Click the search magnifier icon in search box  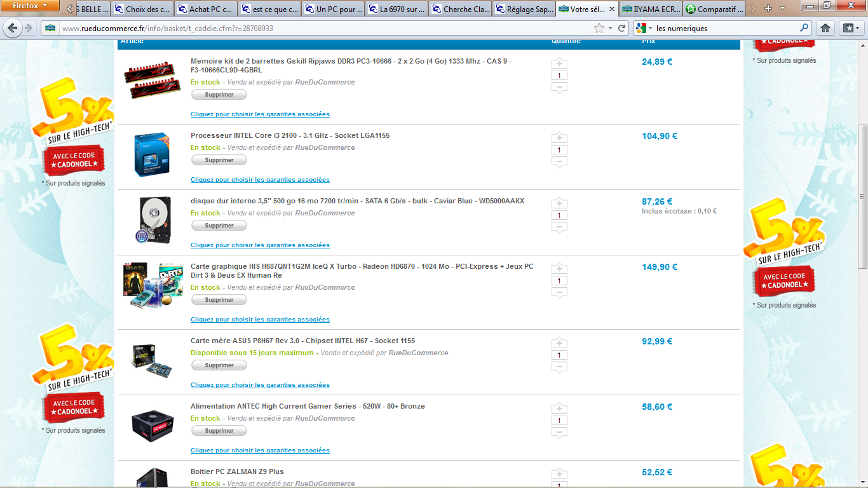(x=804, y=28)
